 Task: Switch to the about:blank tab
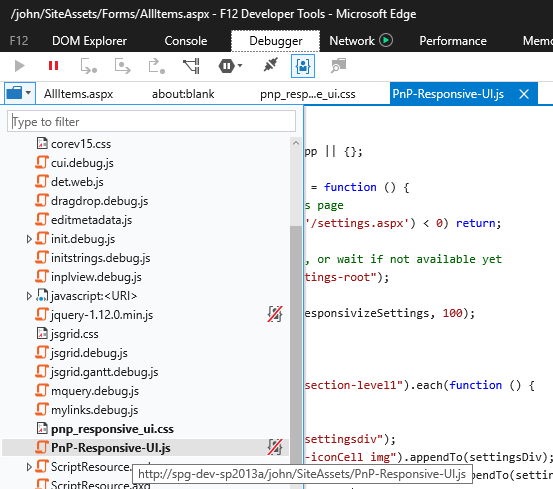coord(183,94)
